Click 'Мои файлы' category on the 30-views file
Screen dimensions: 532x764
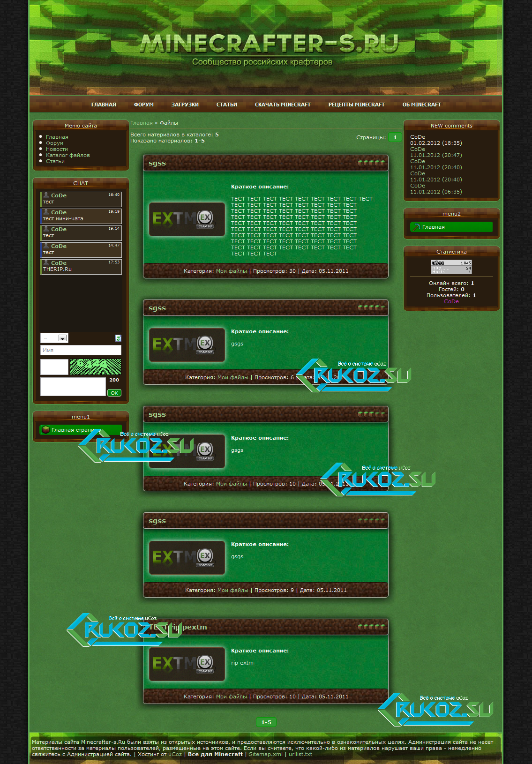(232, 271)
